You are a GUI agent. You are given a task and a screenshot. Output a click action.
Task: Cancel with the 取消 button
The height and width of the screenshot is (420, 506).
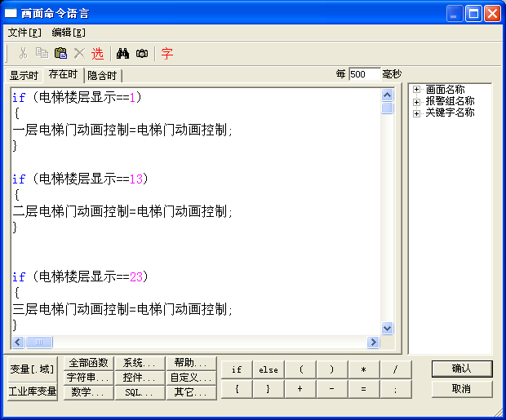462,389
